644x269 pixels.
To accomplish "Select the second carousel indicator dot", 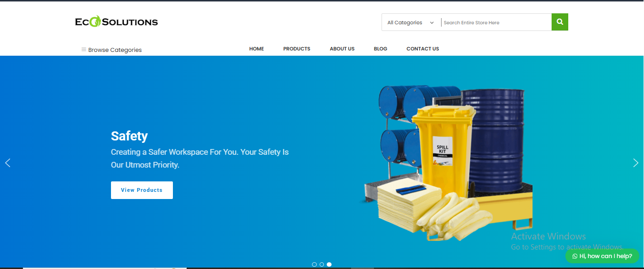I will 322,264.
